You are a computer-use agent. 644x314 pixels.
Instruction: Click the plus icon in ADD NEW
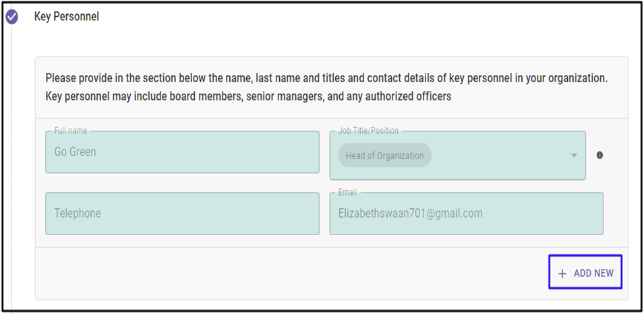(562, 274)
